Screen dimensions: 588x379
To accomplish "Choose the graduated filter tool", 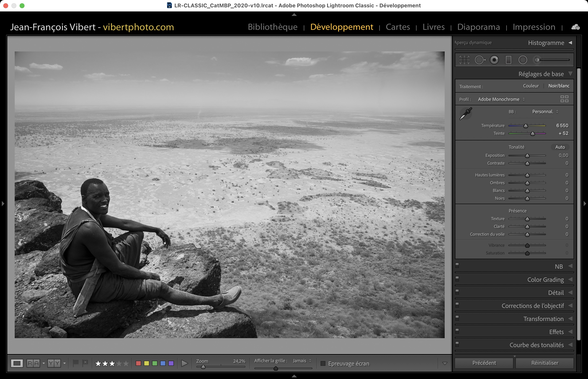I will pos(508,60).
